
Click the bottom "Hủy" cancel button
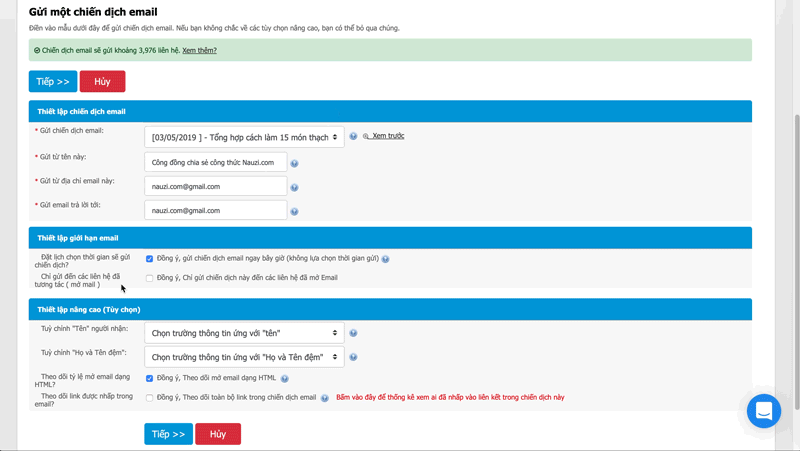tap(218, 435)
